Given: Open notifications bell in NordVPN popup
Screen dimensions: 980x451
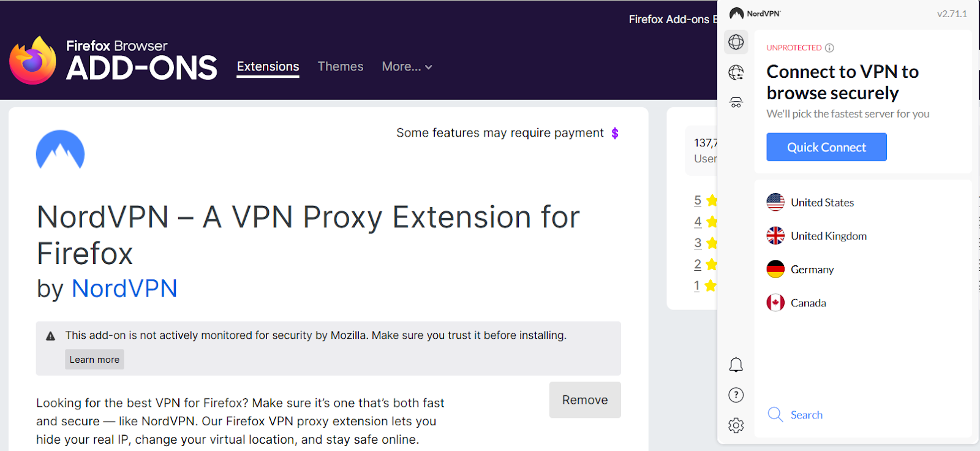Looking at the screenshot, I should [x=736, y=365].
